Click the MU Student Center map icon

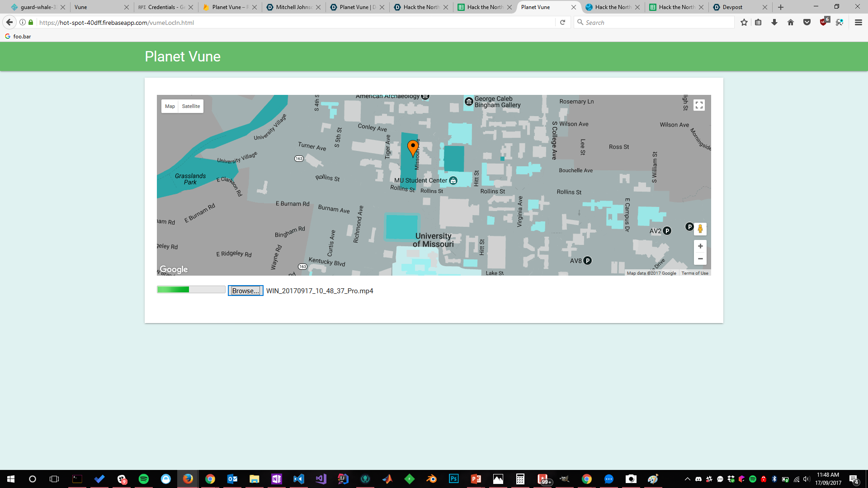tap(453, 181)
